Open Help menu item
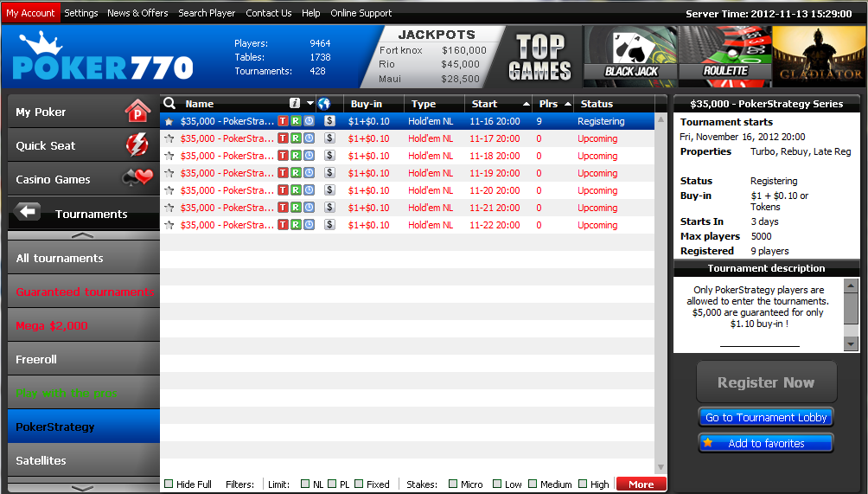Image resolution: width=868 pixels, height=494 pixels. (310, 13)
